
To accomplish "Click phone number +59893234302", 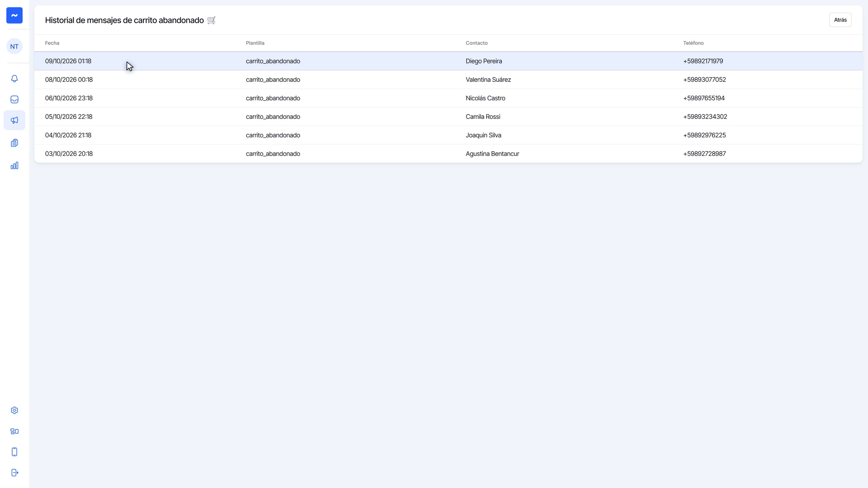I will coord(705,117).
